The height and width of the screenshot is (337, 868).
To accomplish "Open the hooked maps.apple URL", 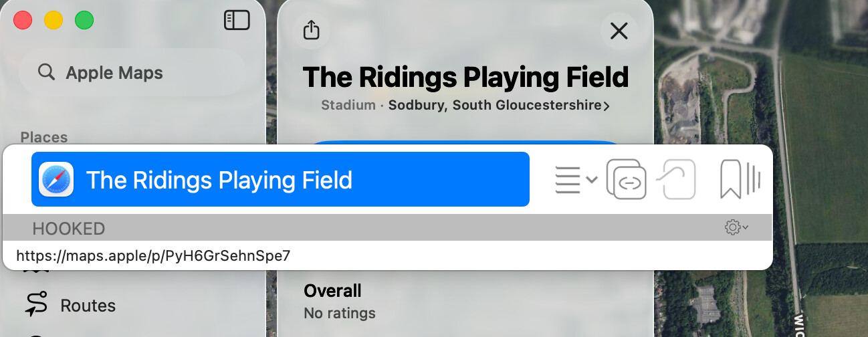I will click(154, 255).
